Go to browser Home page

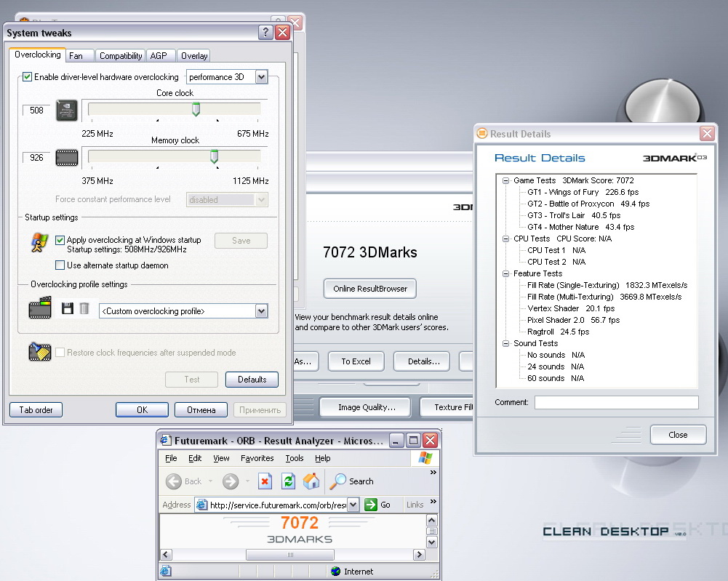click(311, 481)
